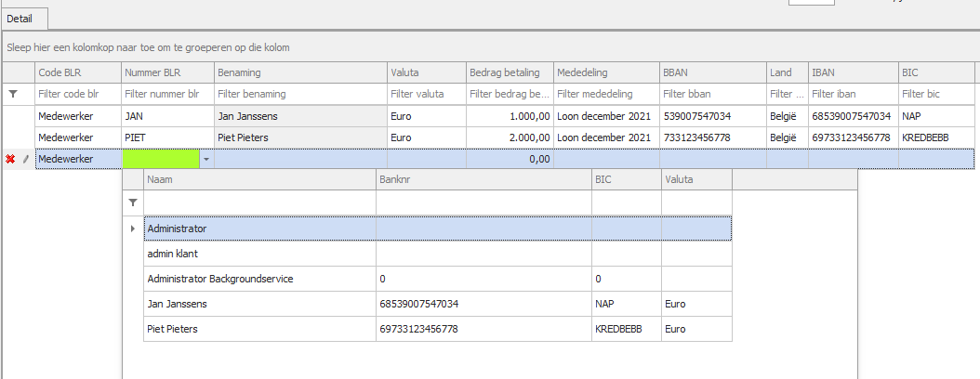Image resolution: width=980 pixels, height=379 pixels.
Task: Select admin klant in the dropdown list
Action: tap(438, 254)
